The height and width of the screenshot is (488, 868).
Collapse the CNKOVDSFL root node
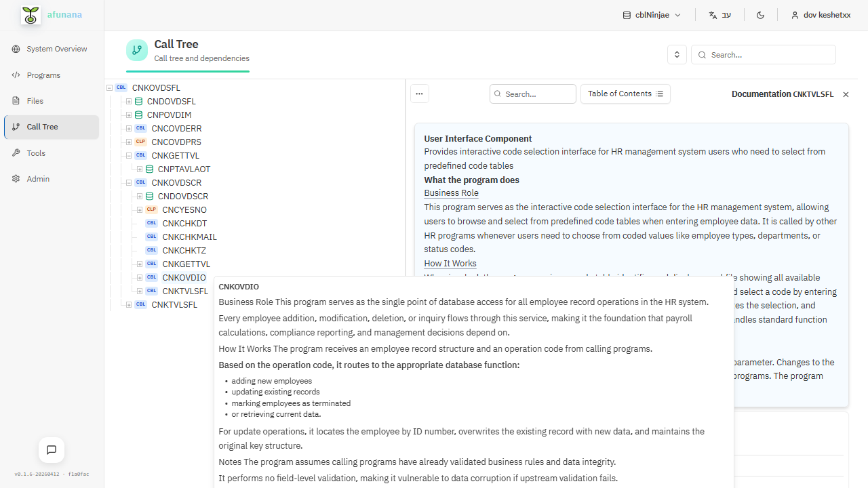point(109,87)
